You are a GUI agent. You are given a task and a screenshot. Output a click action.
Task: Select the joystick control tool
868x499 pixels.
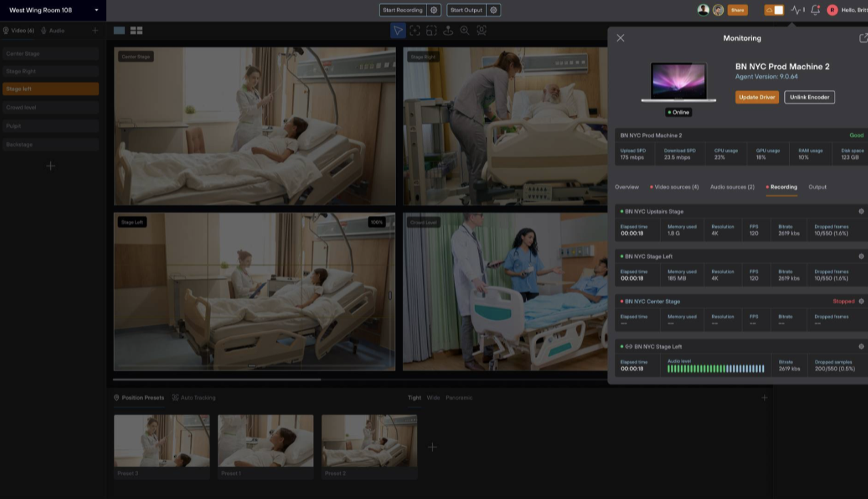pos(448,31)
